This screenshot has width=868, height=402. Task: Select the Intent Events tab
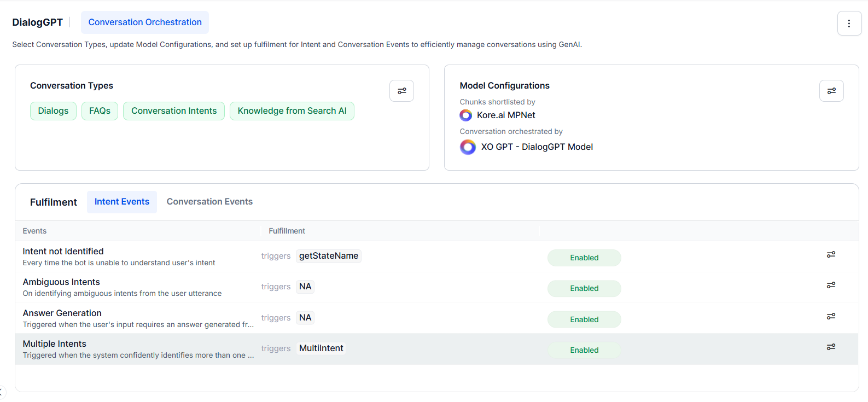point(121,202)
